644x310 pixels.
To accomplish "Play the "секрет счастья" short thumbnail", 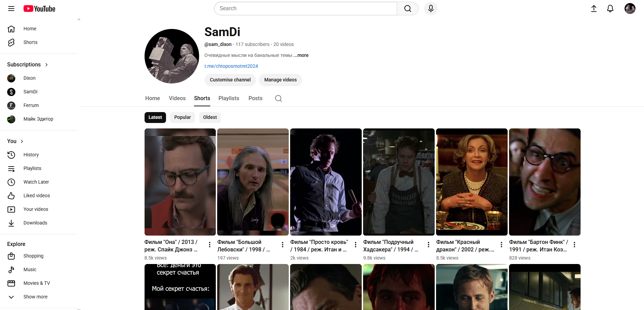I will pos(180,287).
